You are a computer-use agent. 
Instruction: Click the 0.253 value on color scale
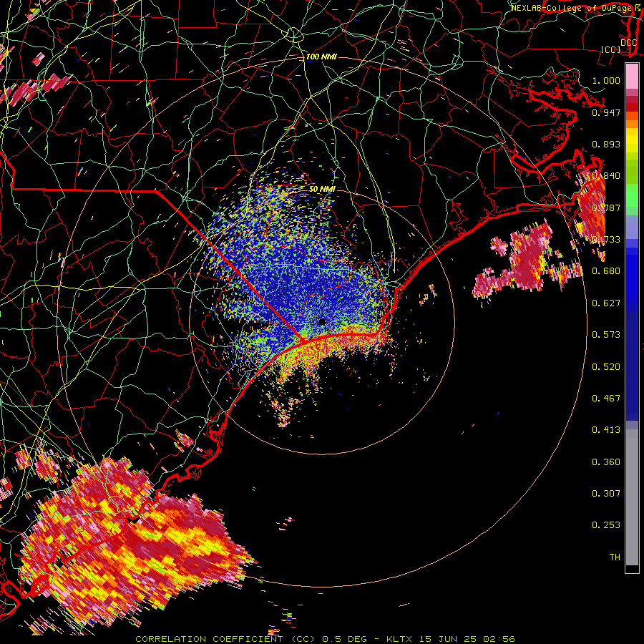click(606, 525)
